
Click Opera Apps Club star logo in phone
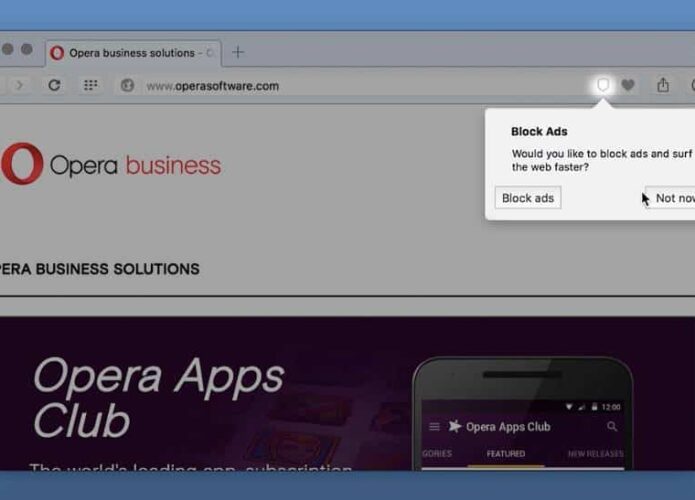[455, 426]
